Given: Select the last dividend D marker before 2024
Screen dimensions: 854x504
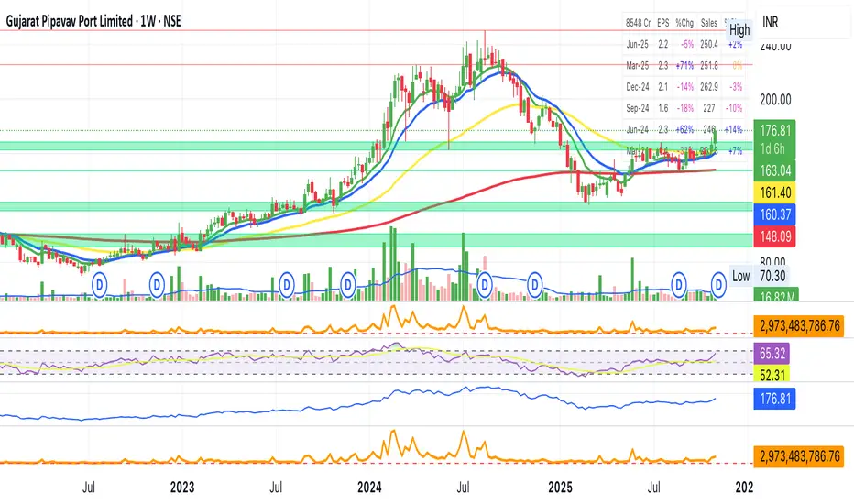Looking at the screenshot, I should (x=348, y=287).
